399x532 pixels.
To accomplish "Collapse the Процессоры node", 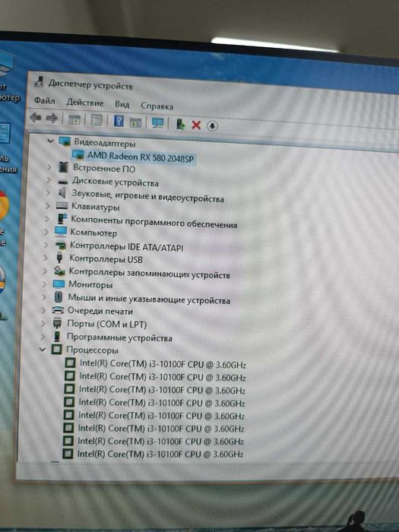I will pos(43,349).
